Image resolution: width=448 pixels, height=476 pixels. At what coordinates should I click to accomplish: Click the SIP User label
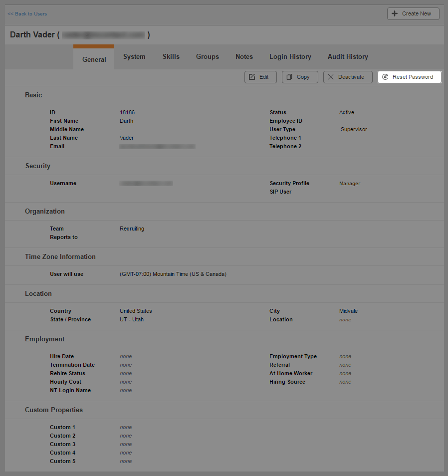pos(280,192)
